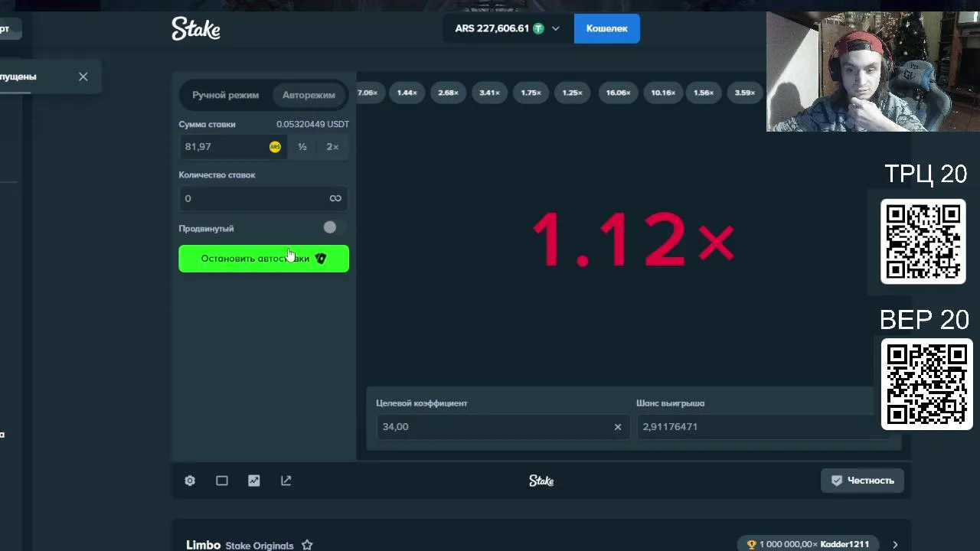This screenshot has height=551, width=980.
Task: Open next high-roller entry arrow beside Kadder1211
Action: coord(895,544)
